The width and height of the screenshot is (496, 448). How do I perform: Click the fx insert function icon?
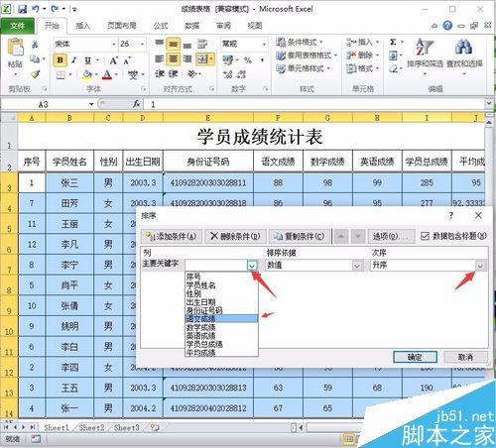[x=136, y=104]
